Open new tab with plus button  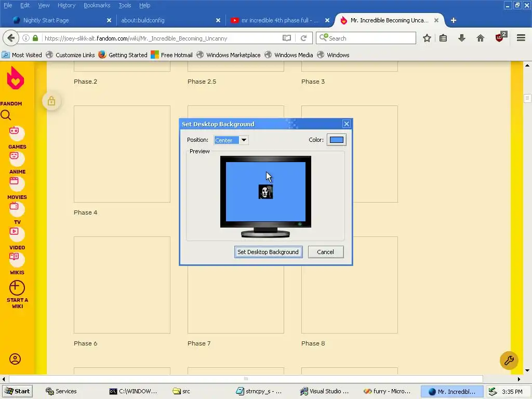(x=453, y=20)
